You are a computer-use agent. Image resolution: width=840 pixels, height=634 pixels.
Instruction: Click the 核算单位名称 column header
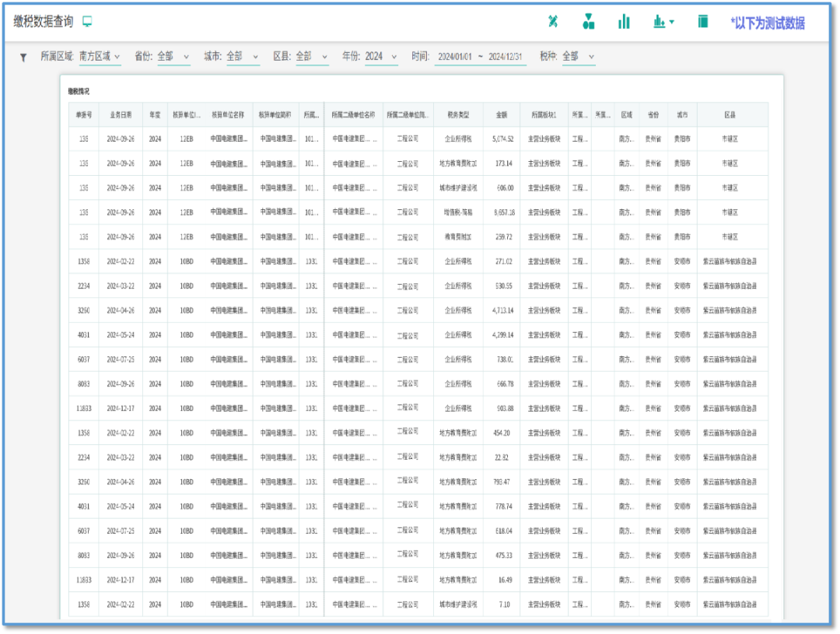pyautogui.click(x=228, y=114)
